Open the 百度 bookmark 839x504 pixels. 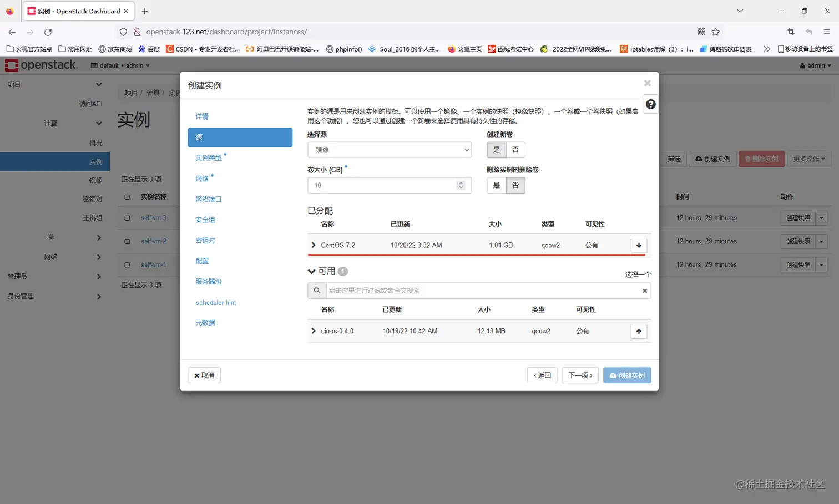coord(149,49)
